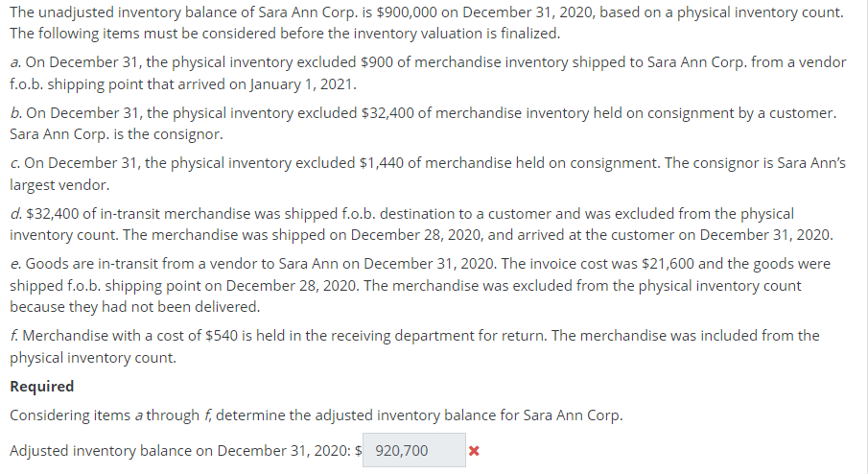Click the 'Required' bold heading

click(x=42, y=386)
